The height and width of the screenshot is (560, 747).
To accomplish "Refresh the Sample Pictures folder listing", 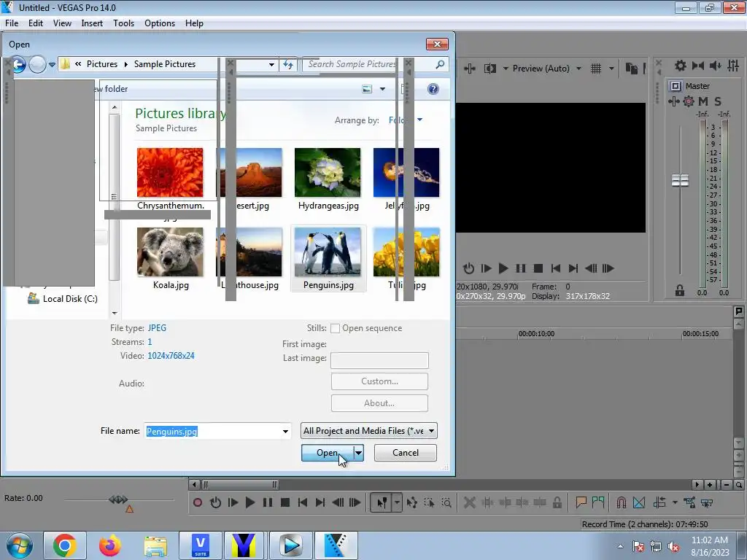I will pyautogui.click(x=288, y=64).
